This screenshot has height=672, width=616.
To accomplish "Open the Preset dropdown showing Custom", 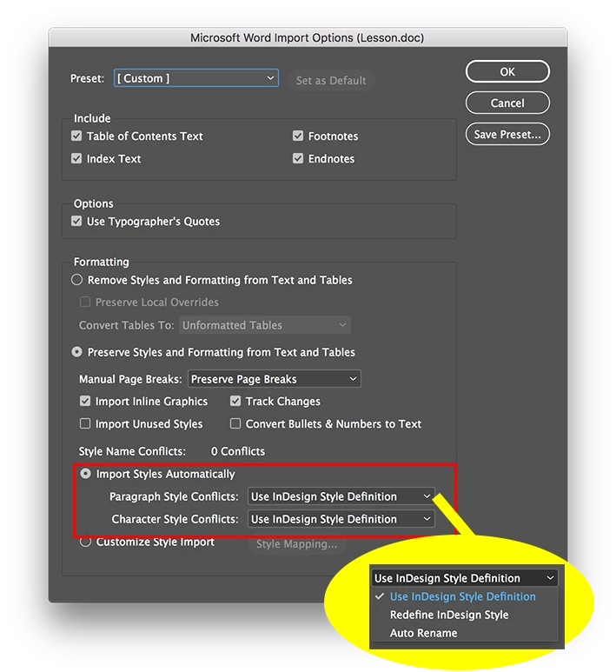I will coord(196,78).
